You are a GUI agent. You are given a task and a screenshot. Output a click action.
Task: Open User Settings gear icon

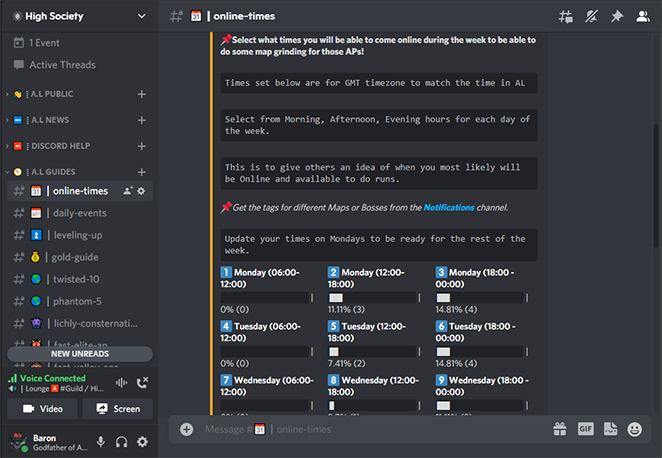pos(142,442)
